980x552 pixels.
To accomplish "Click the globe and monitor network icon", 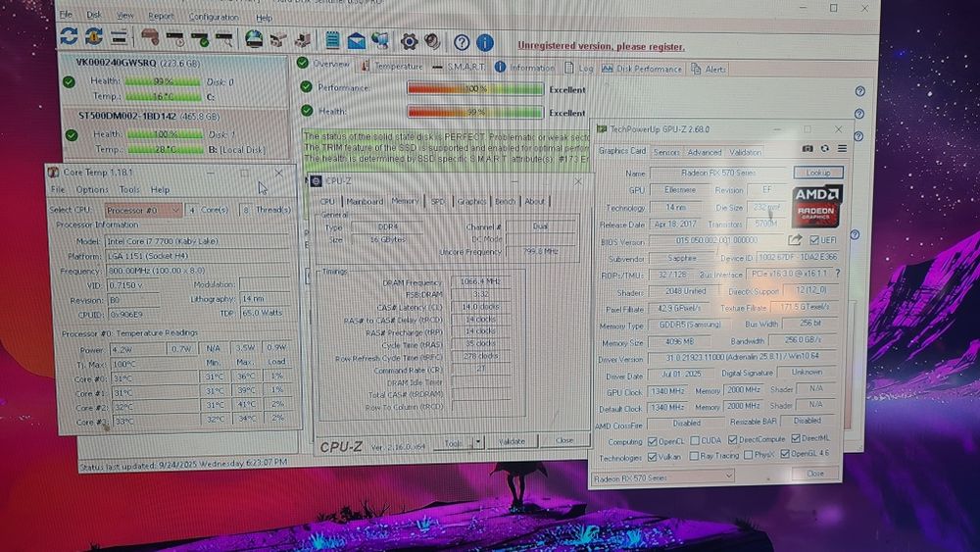I will pos(380,40).
